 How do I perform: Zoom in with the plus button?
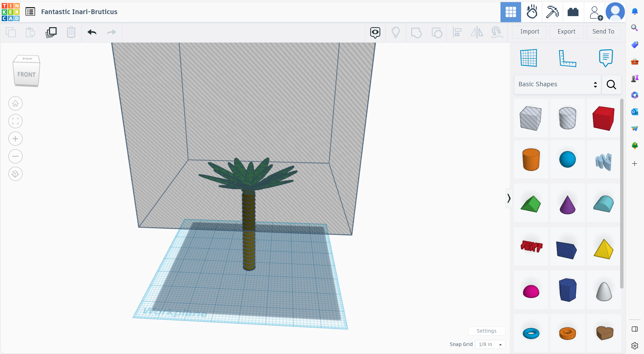click(15, 139)
